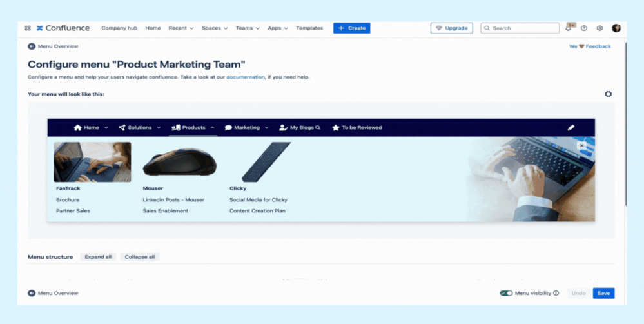Viewport: 644px width, 324px height.
Task: Click the Undo button
Action: [579, 293]
